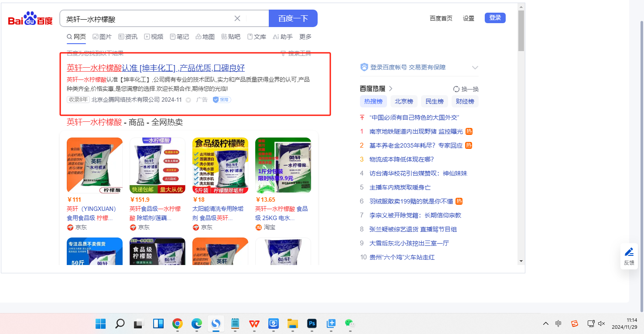Image resolution: width=644 pixels, height=334 pixels.
Task: Open the dropdown arrow beside 2024-11 on the ad
Action: point(188,100)
